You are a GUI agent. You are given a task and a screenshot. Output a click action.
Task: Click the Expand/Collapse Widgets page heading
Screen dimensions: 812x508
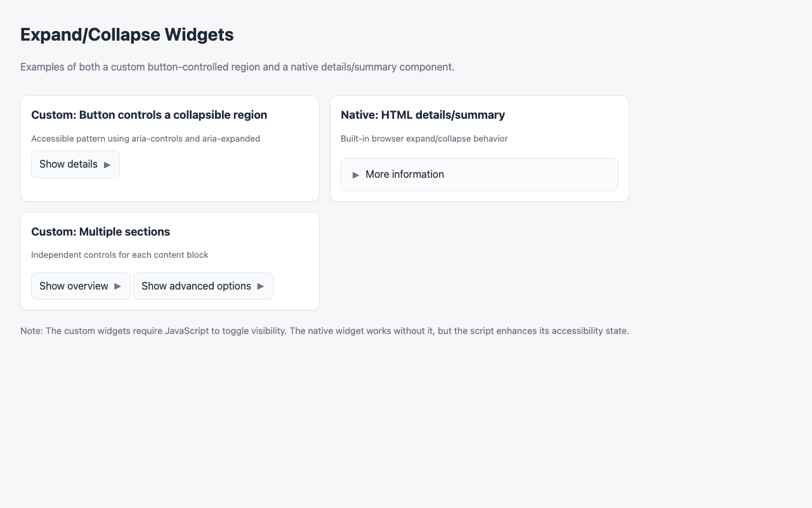[x=127, y=34]
